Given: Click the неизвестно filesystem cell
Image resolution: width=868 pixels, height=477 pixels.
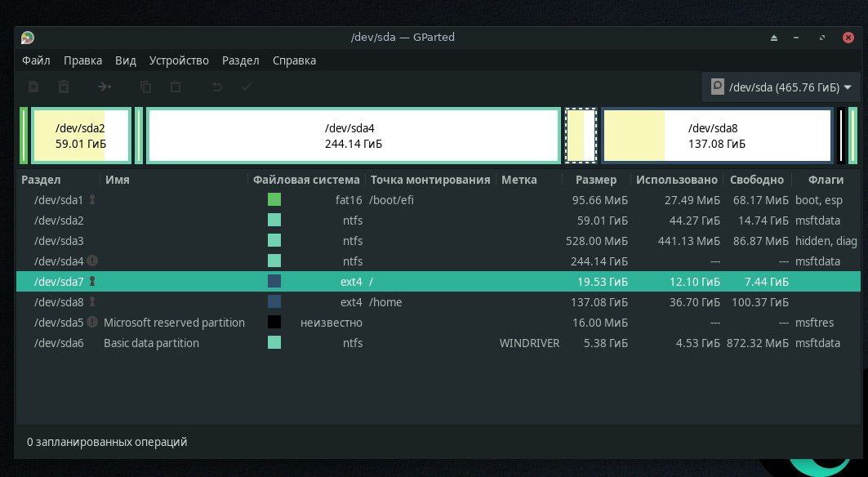Looking at the screenshot, I should 331,323.
